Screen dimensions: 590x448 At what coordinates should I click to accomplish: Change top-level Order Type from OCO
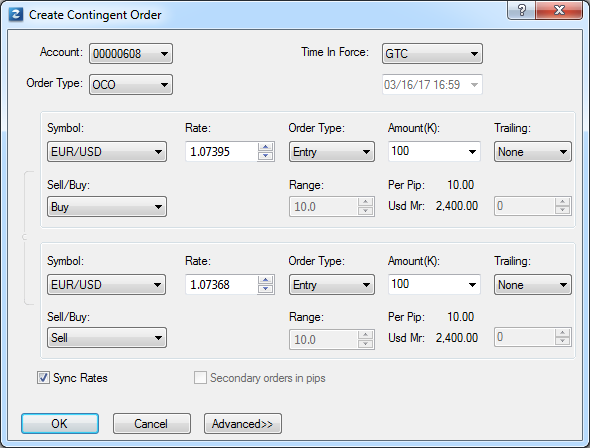click(x=131, y=84)
